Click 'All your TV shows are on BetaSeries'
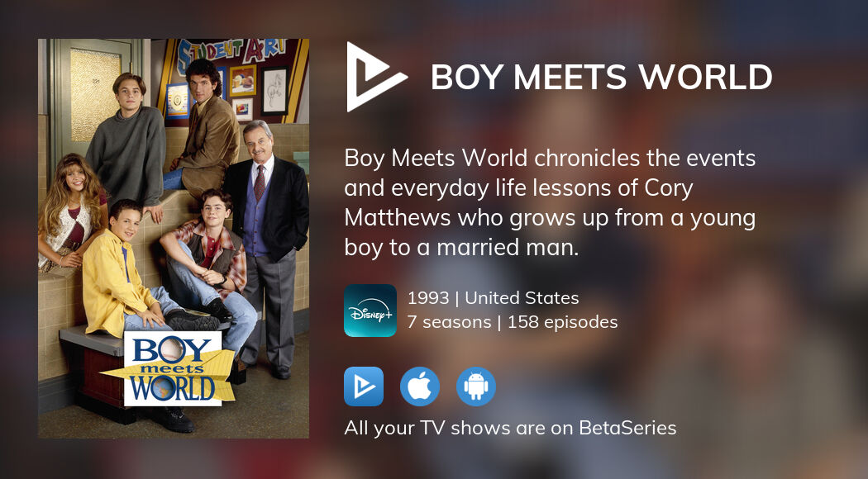Viewport: 868px width, 479px height. click(510, 428)
